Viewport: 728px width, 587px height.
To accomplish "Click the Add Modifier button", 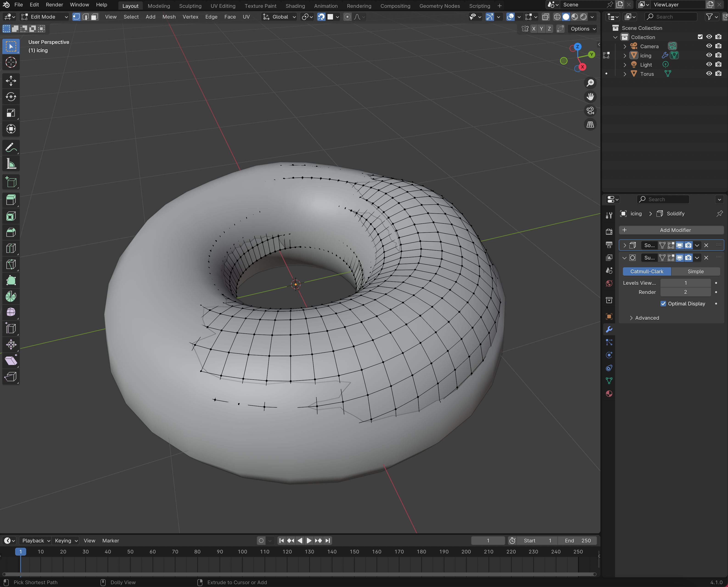I will (671, 230).
